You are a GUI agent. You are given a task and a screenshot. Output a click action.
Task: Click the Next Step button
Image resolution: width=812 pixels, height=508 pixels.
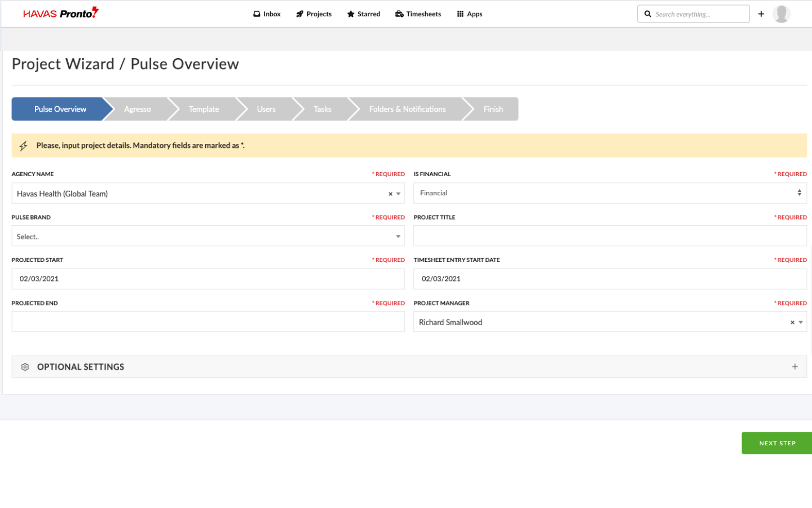click(x=777, y=443)
